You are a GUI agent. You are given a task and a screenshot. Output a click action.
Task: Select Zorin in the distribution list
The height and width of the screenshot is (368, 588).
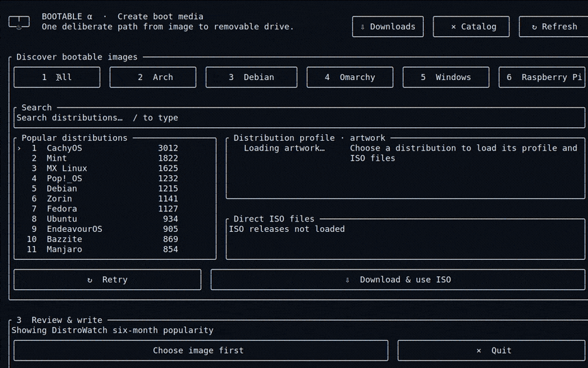click(115, 199)
